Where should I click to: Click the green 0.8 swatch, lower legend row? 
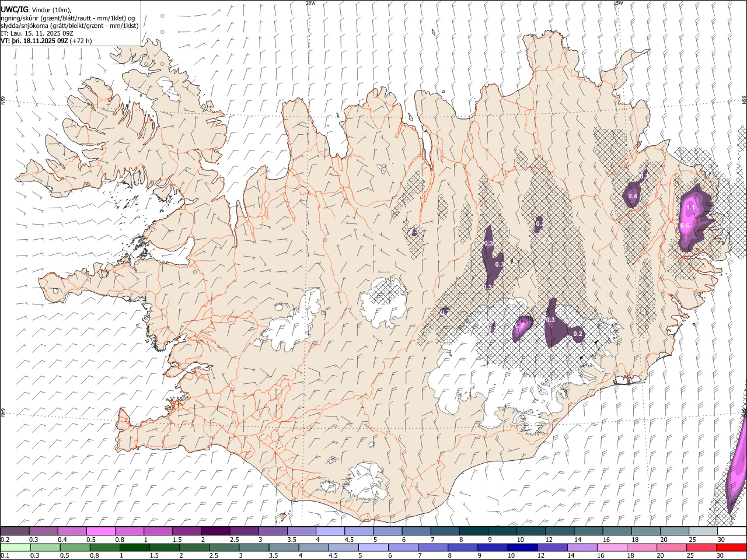104,547
